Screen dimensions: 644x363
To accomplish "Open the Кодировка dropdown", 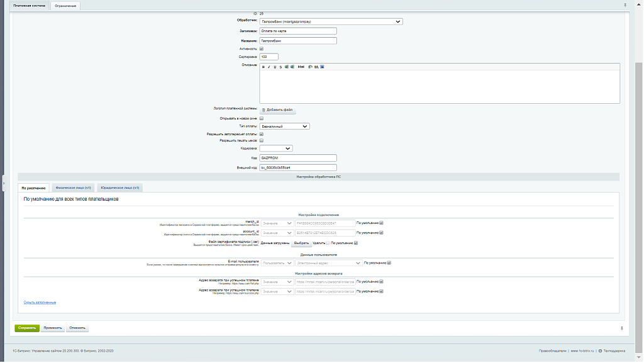I will point(276,148).
